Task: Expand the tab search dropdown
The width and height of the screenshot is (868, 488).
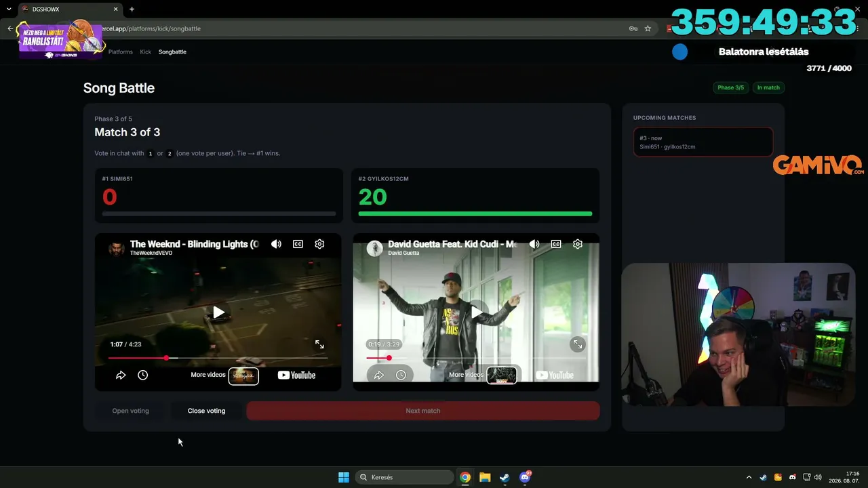Action: [9, 9]
